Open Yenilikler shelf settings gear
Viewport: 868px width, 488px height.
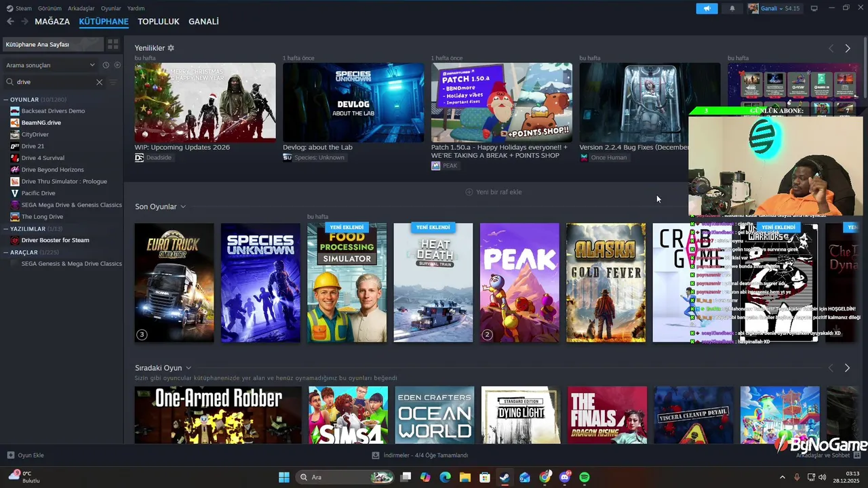coord(171,48)
